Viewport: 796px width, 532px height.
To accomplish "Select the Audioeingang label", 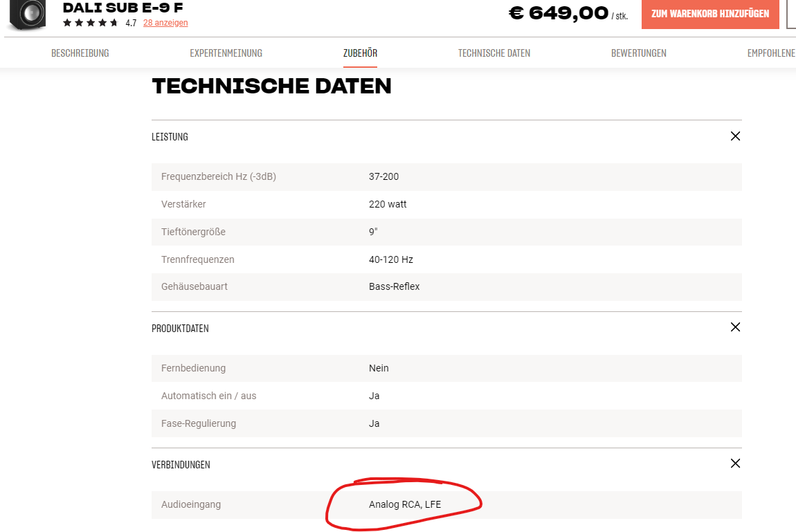I will (191, 504).
